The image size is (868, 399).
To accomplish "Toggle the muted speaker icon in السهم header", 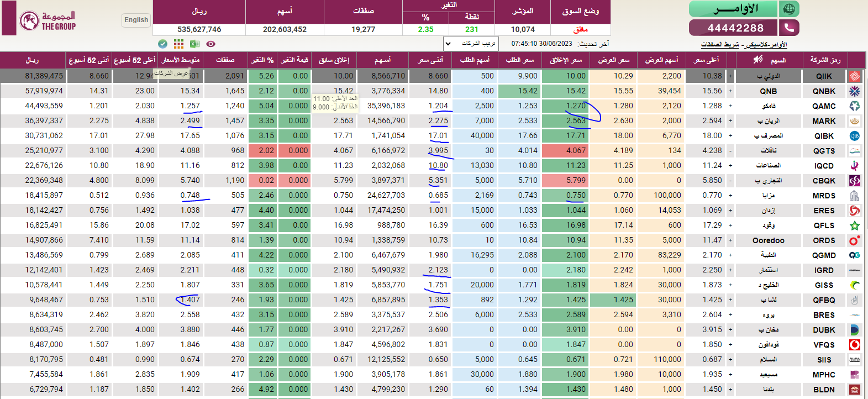I will point(757,59).
